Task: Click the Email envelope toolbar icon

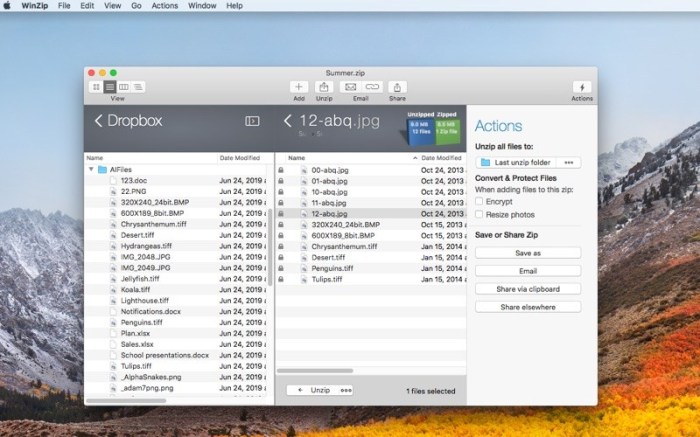Action: pyautogui.click(x=350, y=87)
